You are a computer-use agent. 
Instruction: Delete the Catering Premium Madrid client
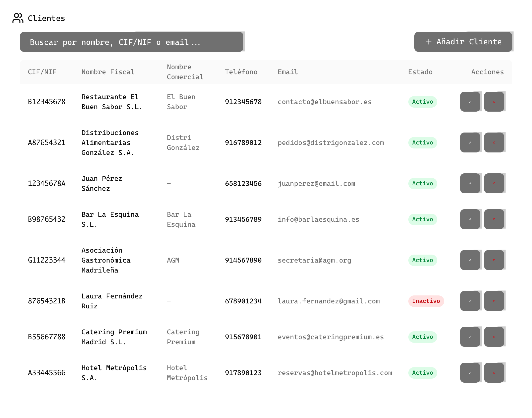[x=494, y=337]
